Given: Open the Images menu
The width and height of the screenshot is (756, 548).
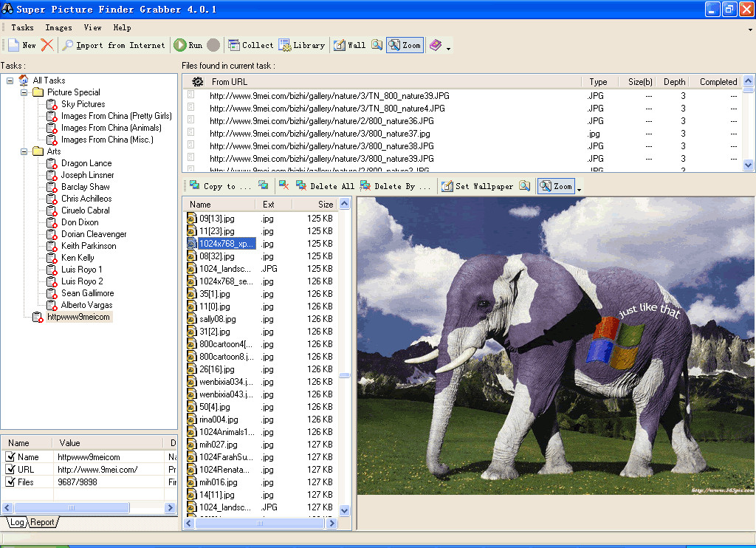Looking at the screenshot, I should coord(58,28).
